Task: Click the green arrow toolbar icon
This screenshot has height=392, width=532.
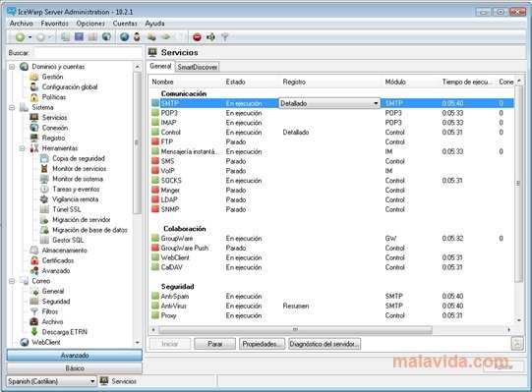Action: (165, 37)
